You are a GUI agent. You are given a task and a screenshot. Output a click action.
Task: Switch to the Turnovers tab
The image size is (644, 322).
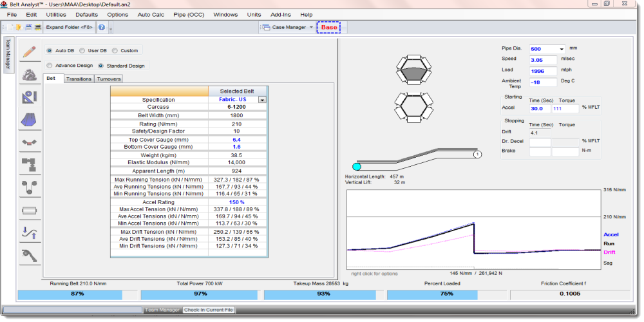(x=108, y=79)
